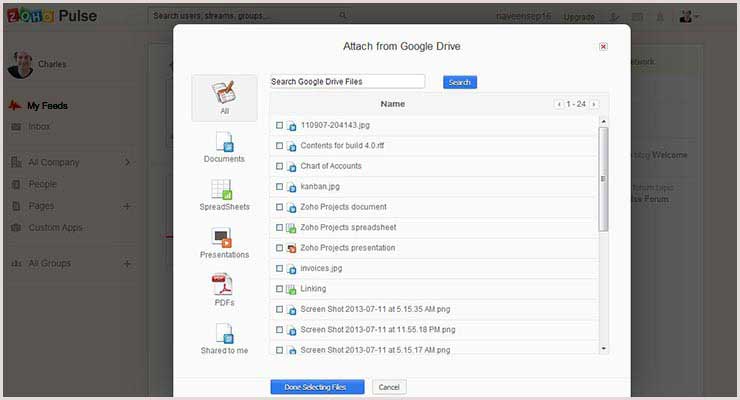Screen dimensions: 740x400
Task: Filter by Presentations icon
Action: (x=223, y=237)
